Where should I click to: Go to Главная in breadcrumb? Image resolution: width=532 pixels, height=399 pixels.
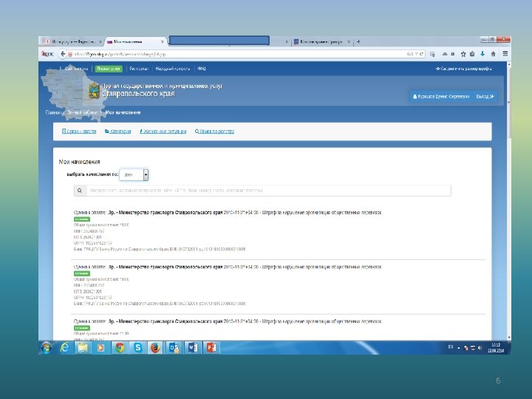pos(53,112)
